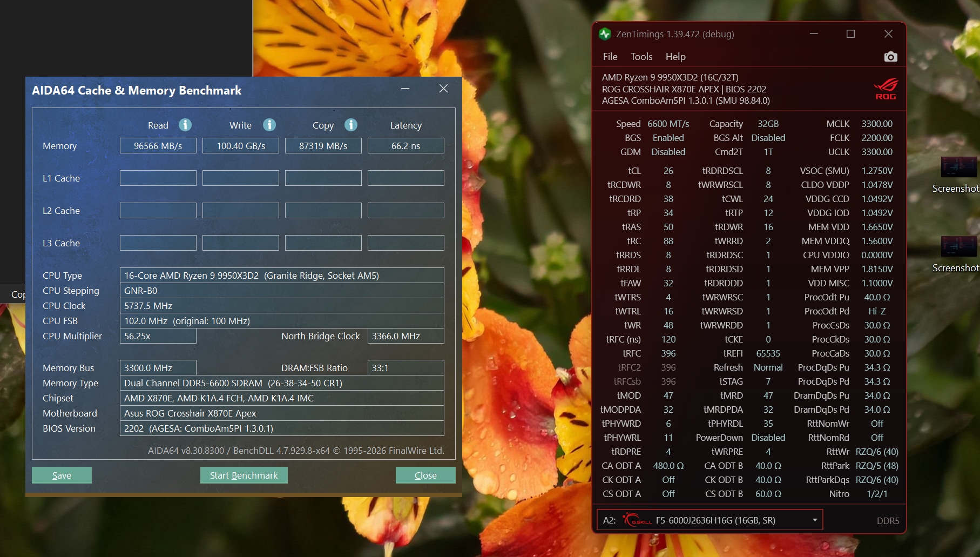Click the tREFI value 65535
This screenshot has width=980, height=557.
(768, 353)
